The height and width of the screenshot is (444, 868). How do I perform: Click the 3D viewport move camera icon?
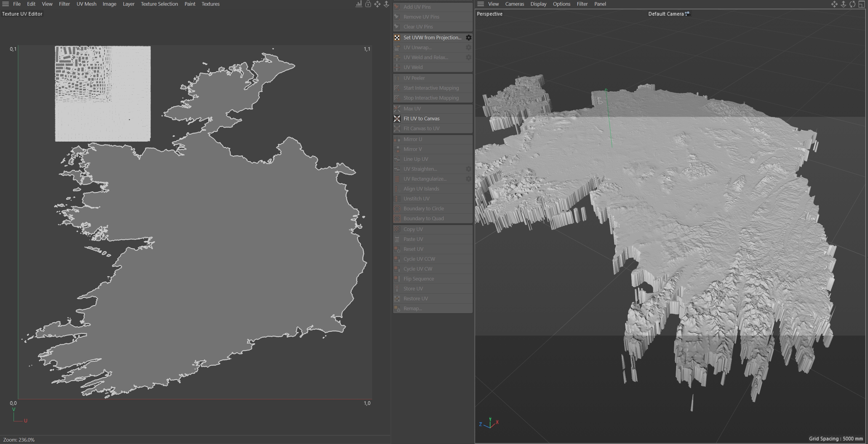point(834,4)
